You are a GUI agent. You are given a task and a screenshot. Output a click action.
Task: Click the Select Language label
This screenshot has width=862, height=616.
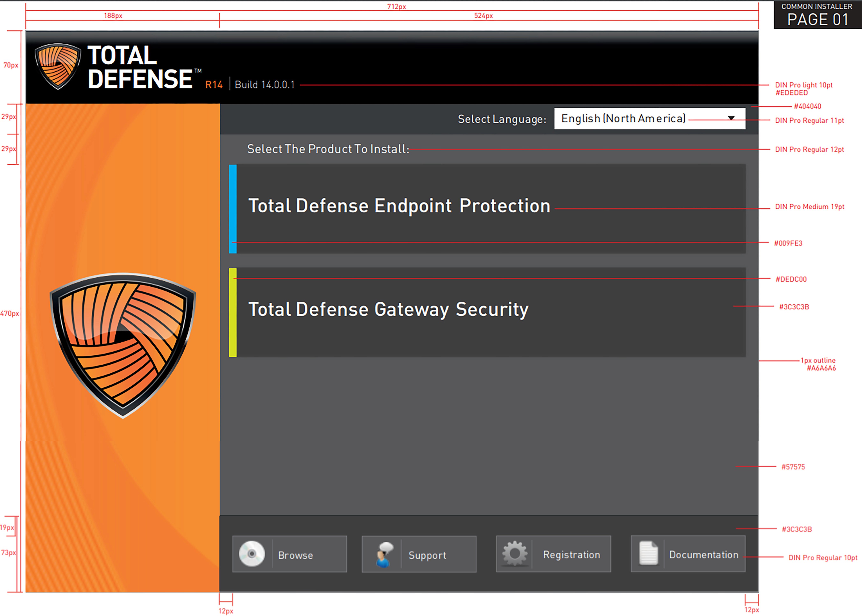[x=502, y=119]
